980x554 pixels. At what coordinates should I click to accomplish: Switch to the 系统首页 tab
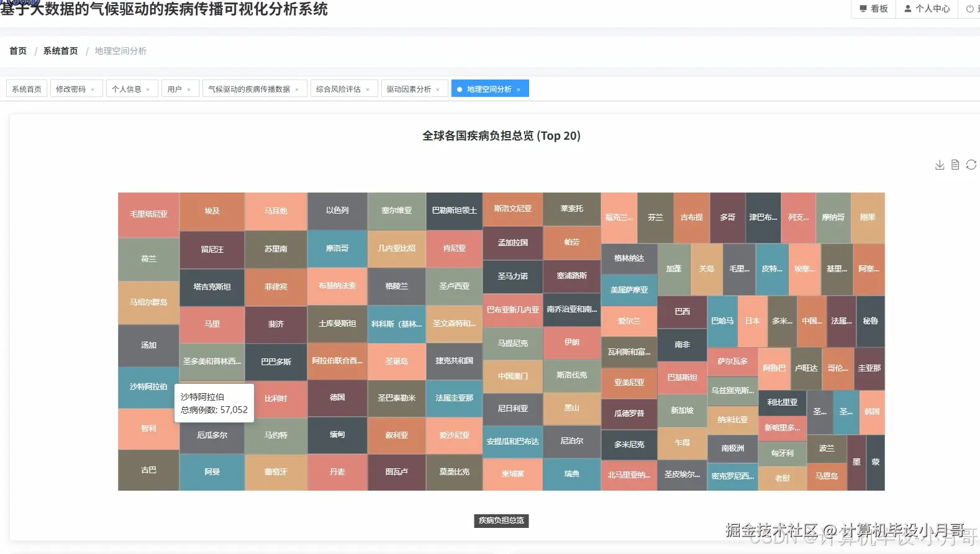click(x=27, y=89)
